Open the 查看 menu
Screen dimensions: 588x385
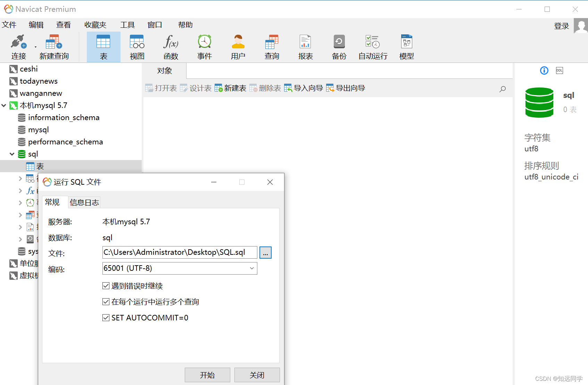pyautogui.click(x=64, y=25)
